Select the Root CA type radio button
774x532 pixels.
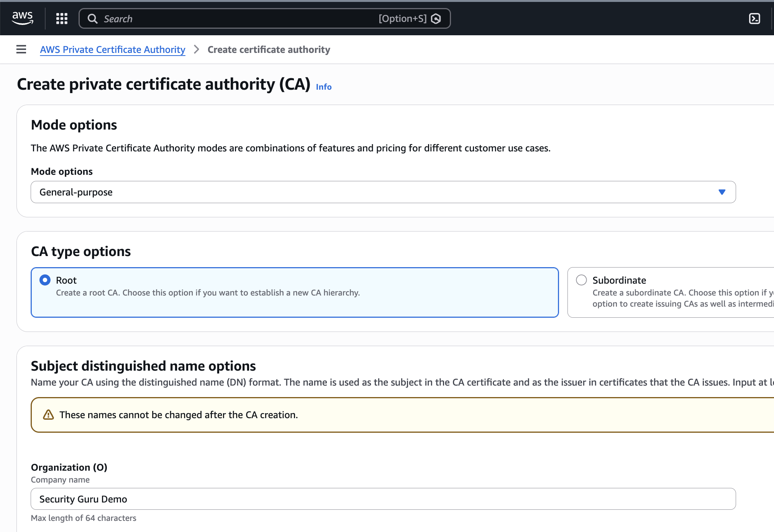[45, 280]
